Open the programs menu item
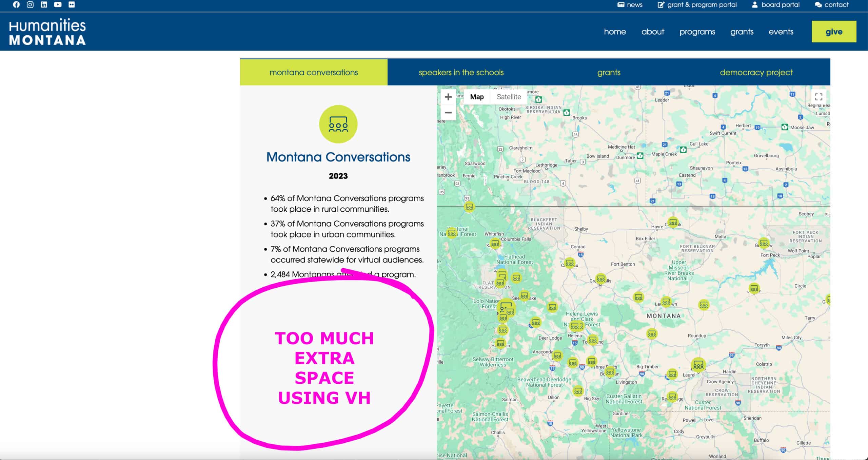Image resolution: width=868 pixels, height=460 pixels. [697, 32]
